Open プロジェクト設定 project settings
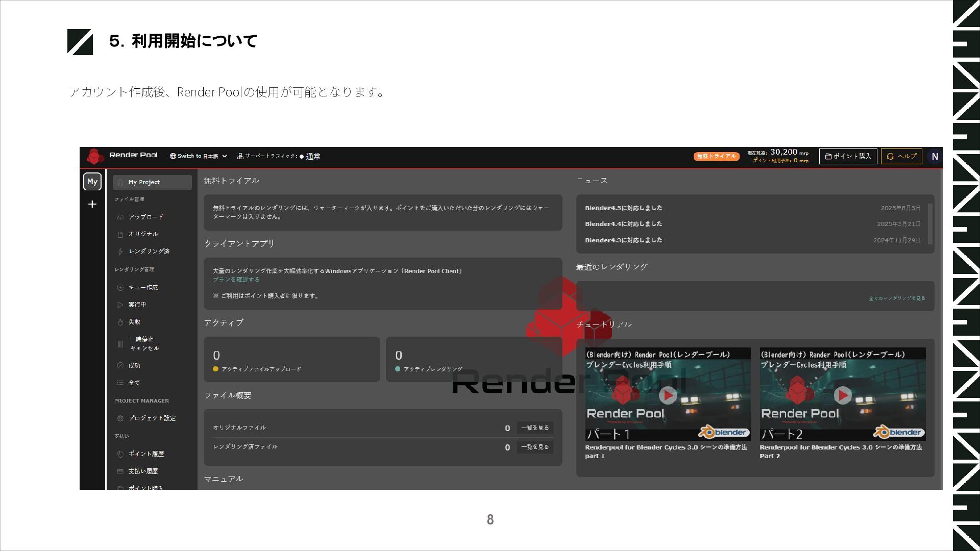Image resolution: width=980 pixels, height=551 pixels. click(152, 418)
